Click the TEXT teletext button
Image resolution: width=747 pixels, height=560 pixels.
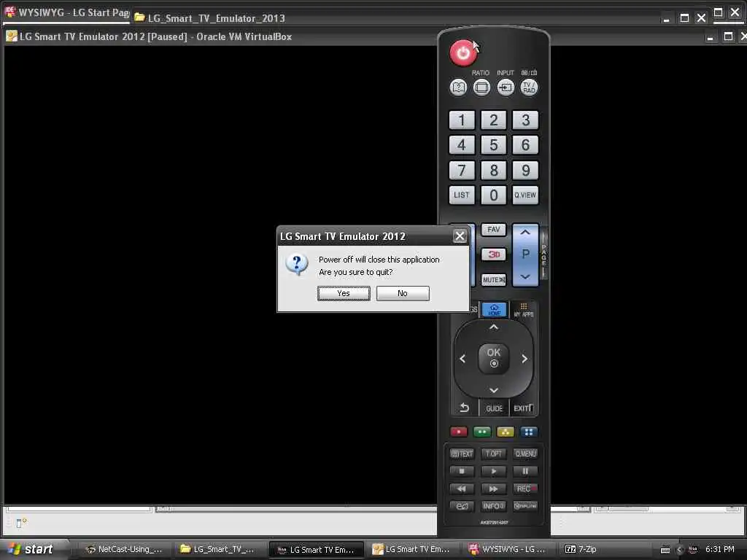[x=462, y=454]
